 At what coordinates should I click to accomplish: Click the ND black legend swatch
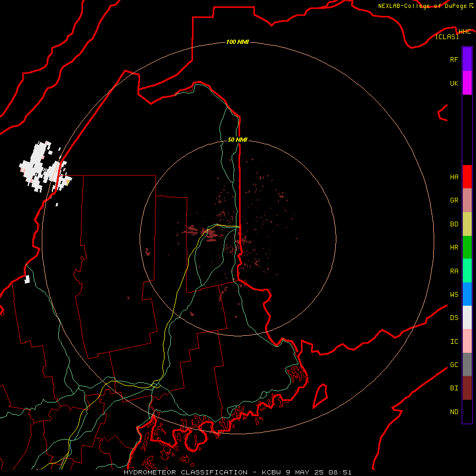[467, 411]
